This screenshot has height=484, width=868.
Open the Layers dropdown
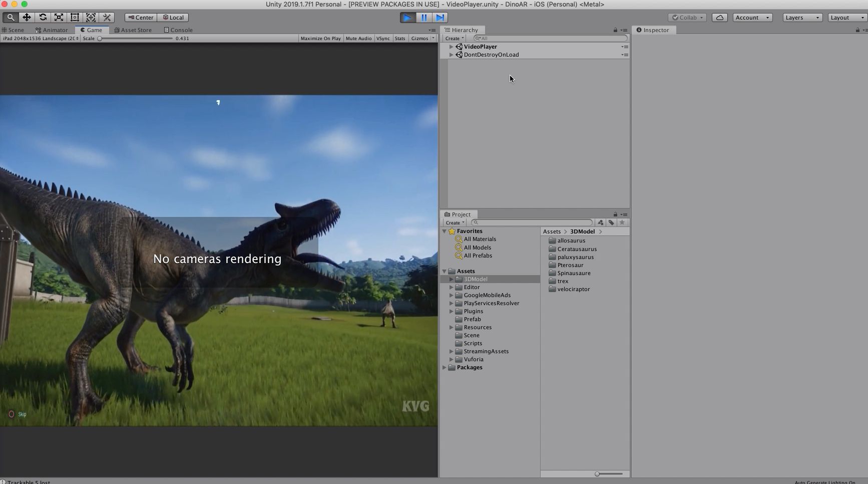[x=802, y=18]
